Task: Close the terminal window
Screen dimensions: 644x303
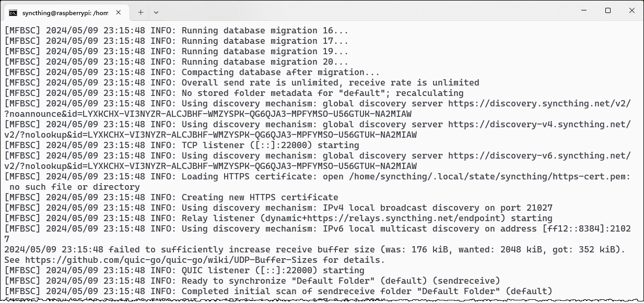Action: pyautogui.click(x=632, y=10)
